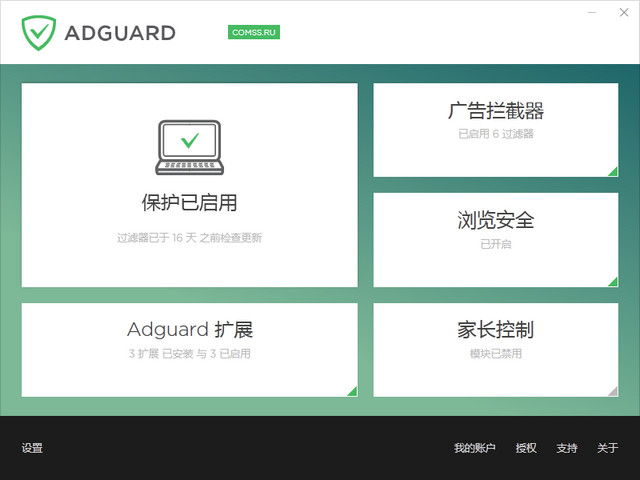Open the 家长控制 parental control module

tap(496, 330)
